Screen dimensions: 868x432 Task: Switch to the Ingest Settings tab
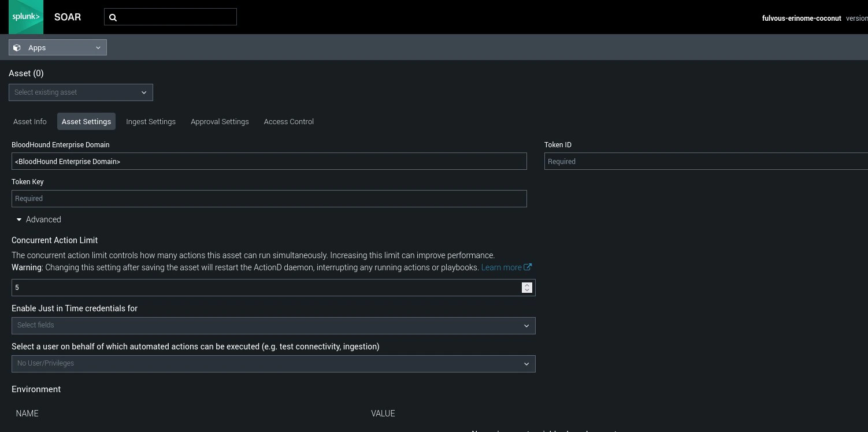(151, 121)
